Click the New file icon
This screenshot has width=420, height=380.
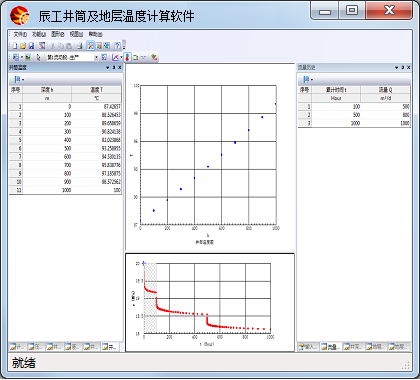point(15,46)
